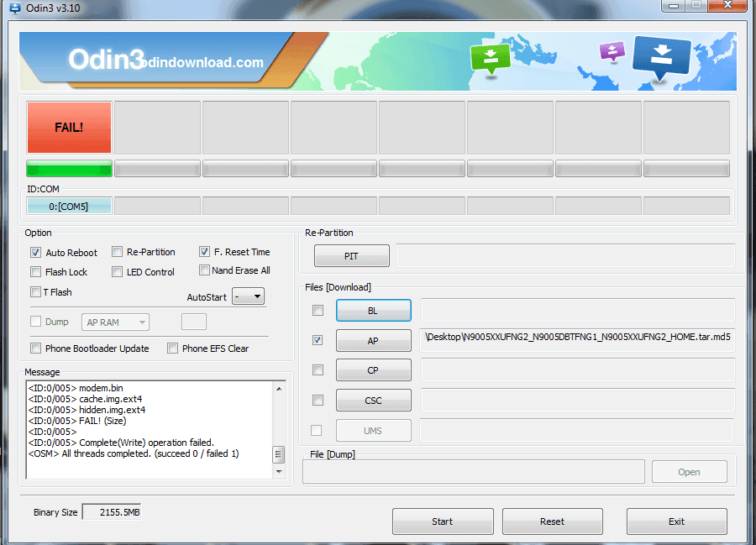Click the AP file button
The height and width of the screenshot is (545, 756).
click(373, 341)
